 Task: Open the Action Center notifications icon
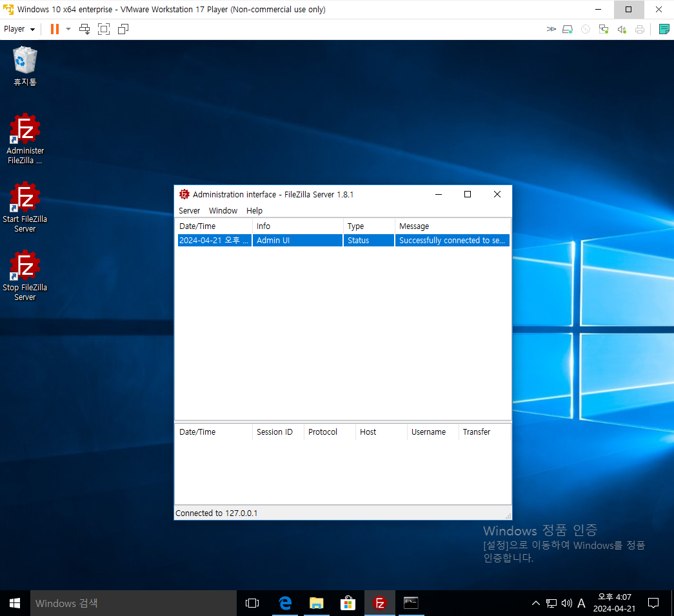pyautogui.click(x=653, y=603)
